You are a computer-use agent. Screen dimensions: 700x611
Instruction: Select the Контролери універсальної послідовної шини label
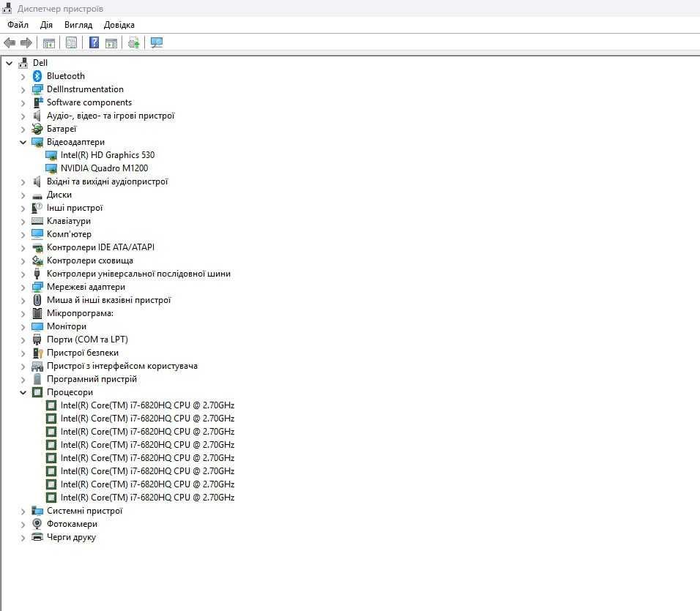tap(138, 274)
